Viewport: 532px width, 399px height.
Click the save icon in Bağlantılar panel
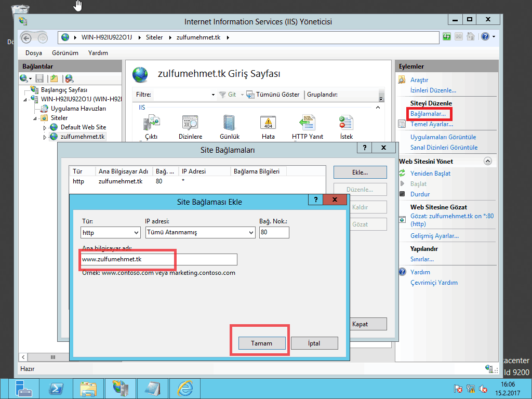[39, 79]
